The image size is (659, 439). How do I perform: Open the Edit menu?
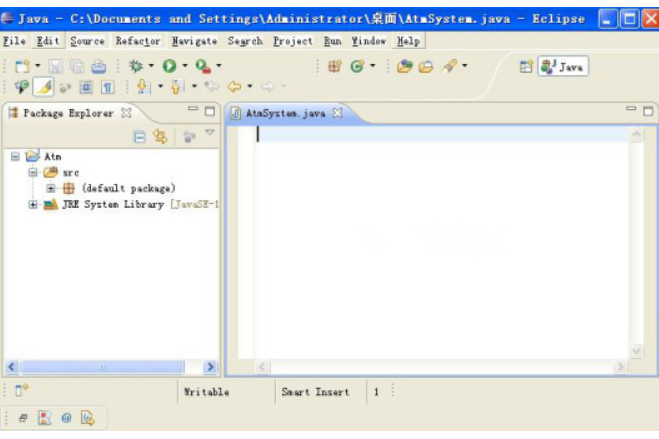pos(47,41)
